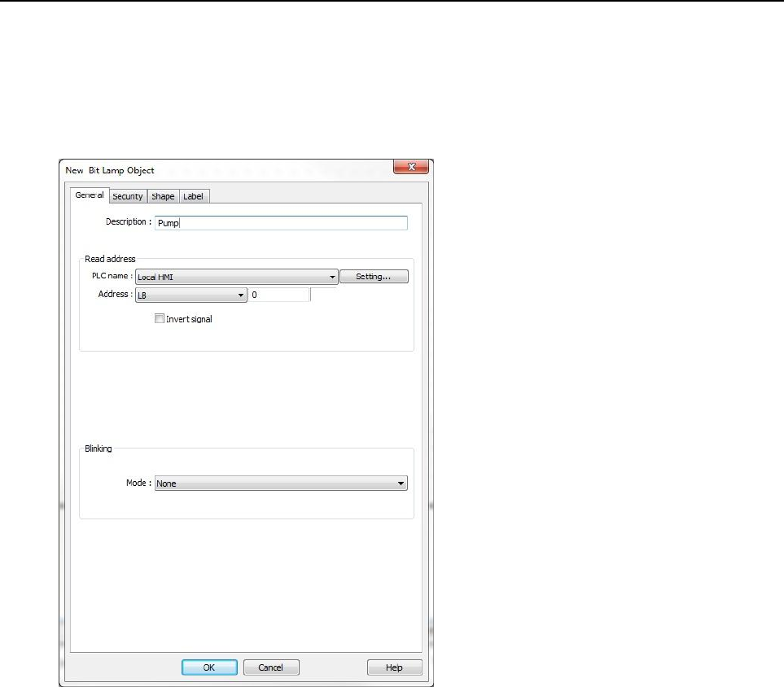Screen dimensions: 784x687
Task: Confirm with the OK button
Action: tap(209, 667)
